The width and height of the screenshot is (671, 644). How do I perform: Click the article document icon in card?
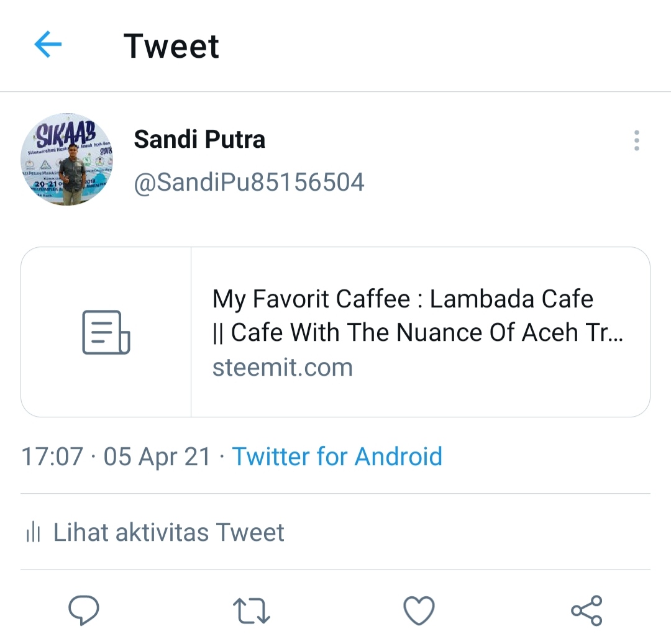click(x=106, y=332)
